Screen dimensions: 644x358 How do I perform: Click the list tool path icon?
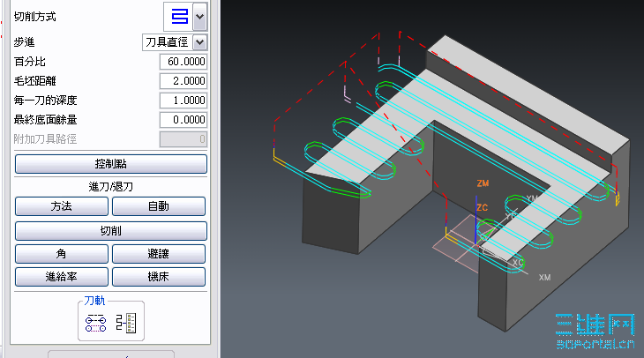point(125,323)
